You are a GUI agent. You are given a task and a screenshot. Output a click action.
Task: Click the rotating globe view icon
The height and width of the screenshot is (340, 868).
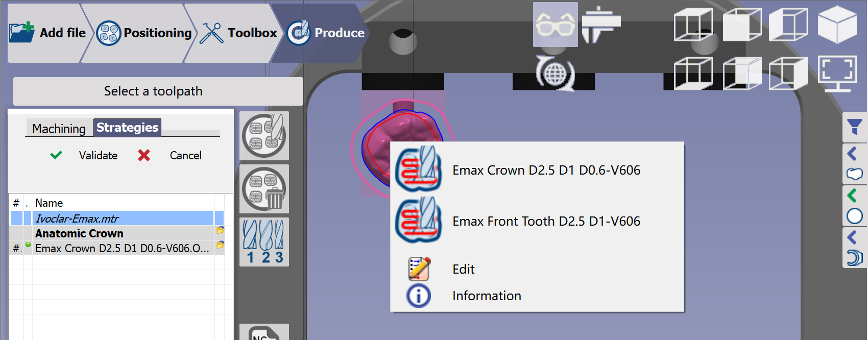tap(556, 74)
